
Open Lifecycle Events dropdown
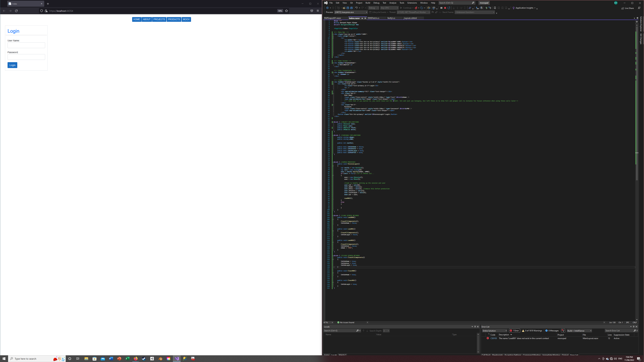(379, 12)
